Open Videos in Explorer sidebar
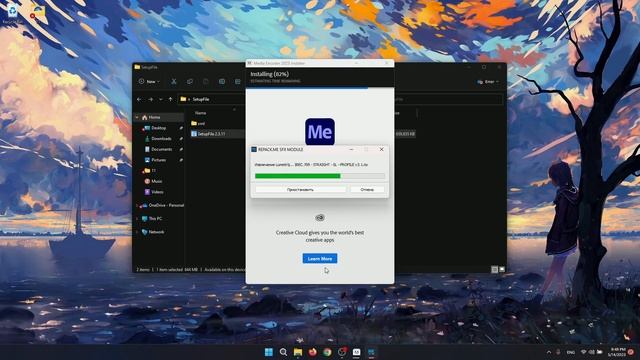 click(x=157, y=192)
